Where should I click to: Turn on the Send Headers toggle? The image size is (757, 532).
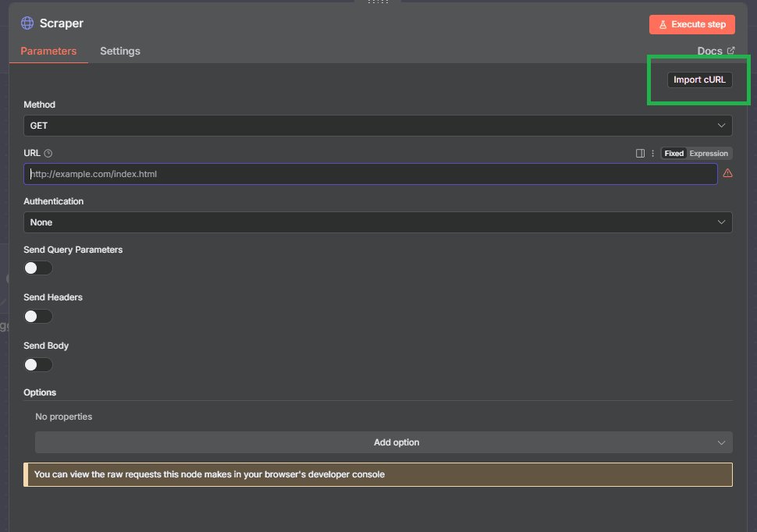tap(38, 316)
